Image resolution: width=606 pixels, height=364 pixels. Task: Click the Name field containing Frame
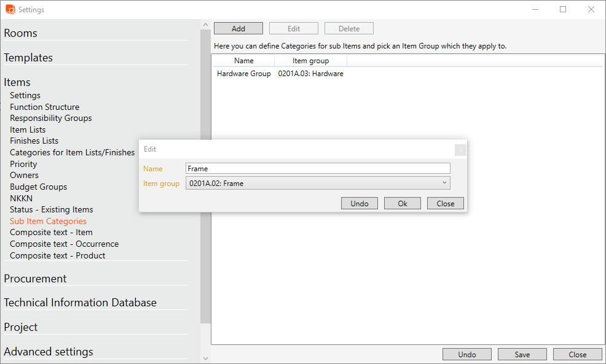[318, 168]
